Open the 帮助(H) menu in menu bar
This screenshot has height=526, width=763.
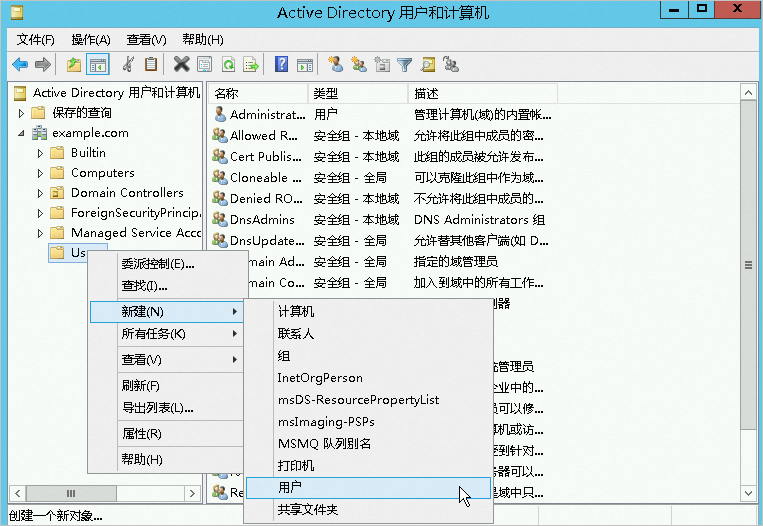pyautogui.click(x=202, y=39)
